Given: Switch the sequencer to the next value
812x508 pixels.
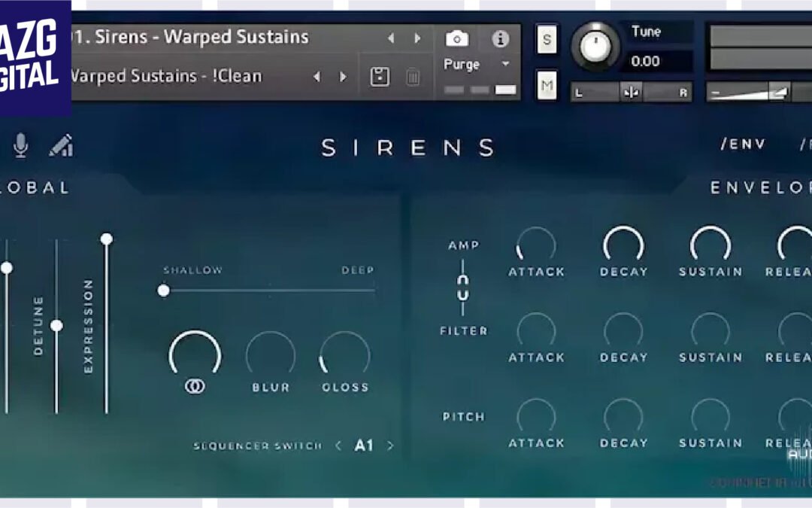Looking at the screenshot, I should click(390, 446).
